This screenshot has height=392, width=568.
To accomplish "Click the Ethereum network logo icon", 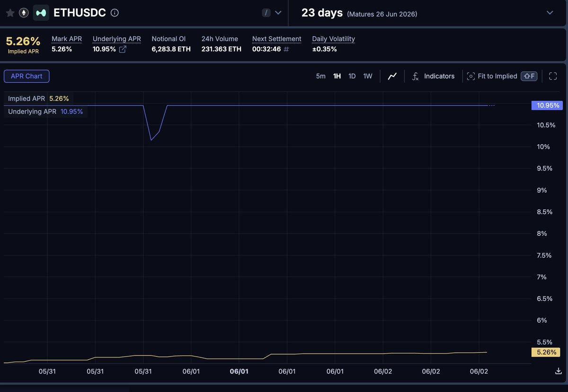I will pos(23,13).
